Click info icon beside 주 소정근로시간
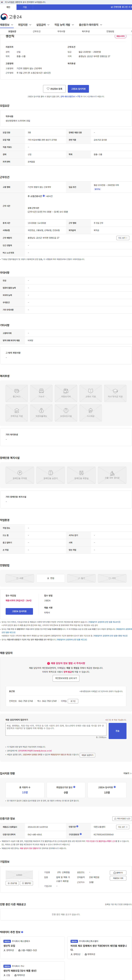 [x=44, y=196]
